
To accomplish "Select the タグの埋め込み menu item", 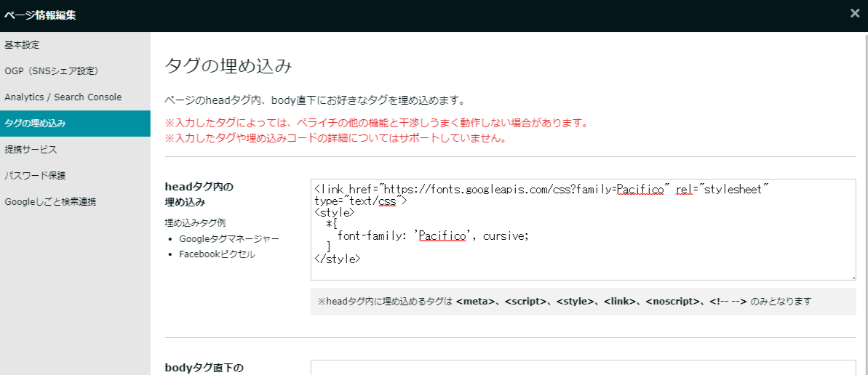I will (x=75, y=124).
